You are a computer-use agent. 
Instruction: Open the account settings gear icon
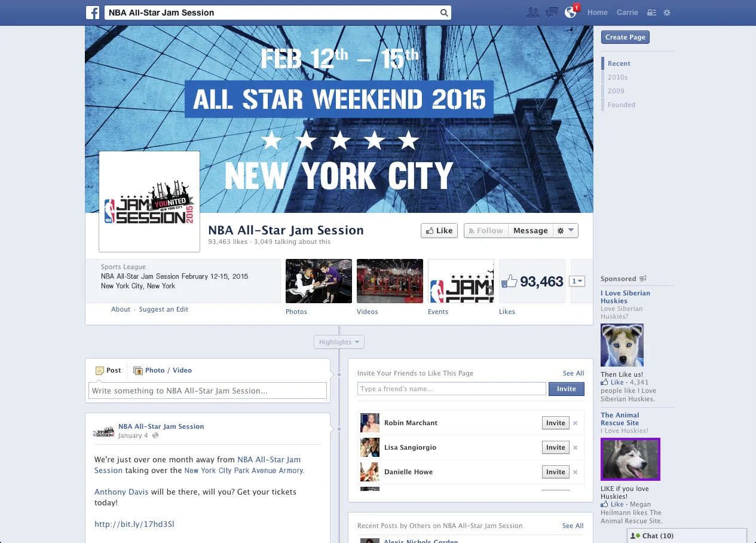pyautogui.click(x=667, y=12)
